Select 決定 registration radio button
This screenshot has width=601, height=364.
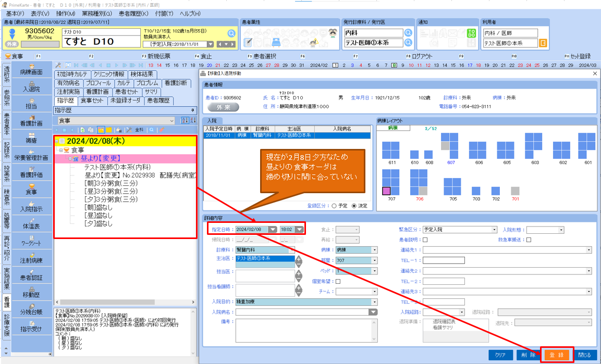coord(354,206)
